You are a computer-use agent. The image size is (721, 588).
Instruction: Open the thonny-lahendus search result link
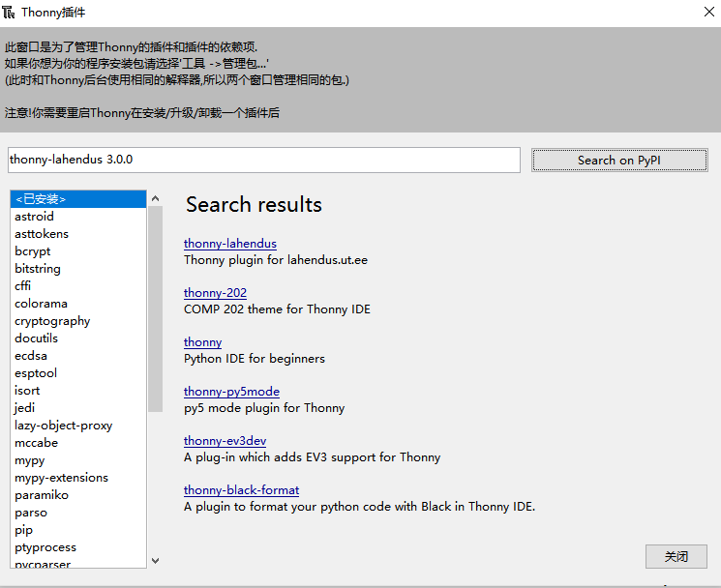(230, 244)
